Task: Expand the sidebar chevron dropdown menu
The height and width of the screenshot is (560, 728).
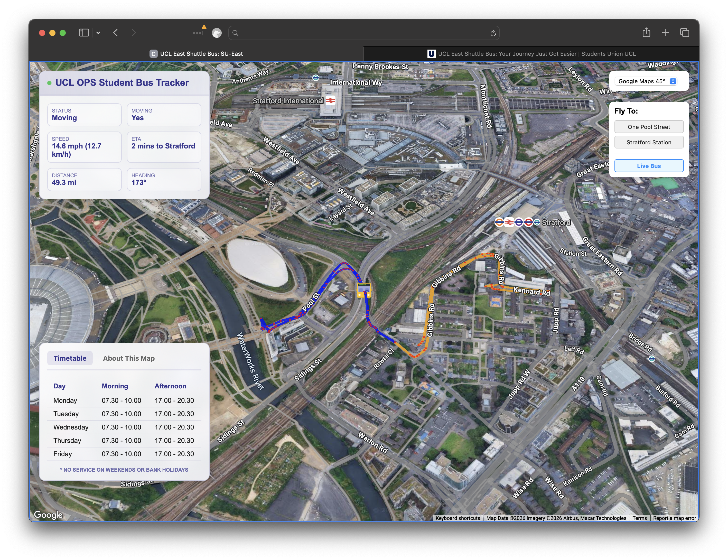Action: 98,33
